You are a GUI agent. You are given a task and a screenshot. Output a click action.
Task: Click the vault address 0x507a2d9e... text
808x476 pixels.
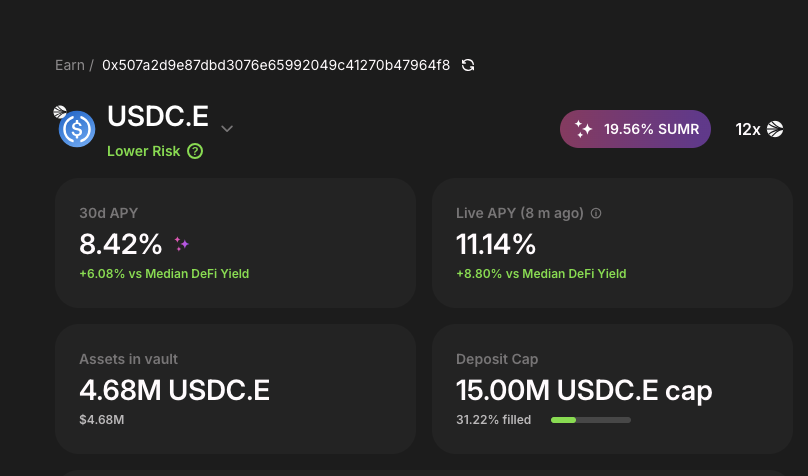click(276, 65)
